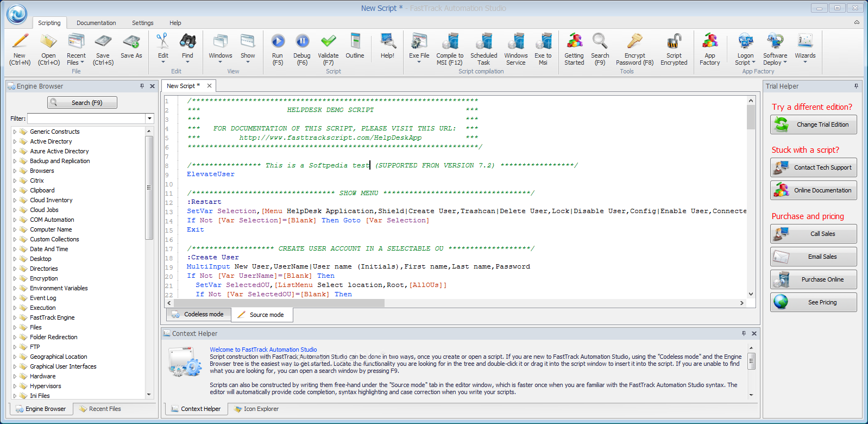868x424 pixels.
Task: Expand the Hypervisors tree node
Action: pyautogui.click(x=15, y=386)
